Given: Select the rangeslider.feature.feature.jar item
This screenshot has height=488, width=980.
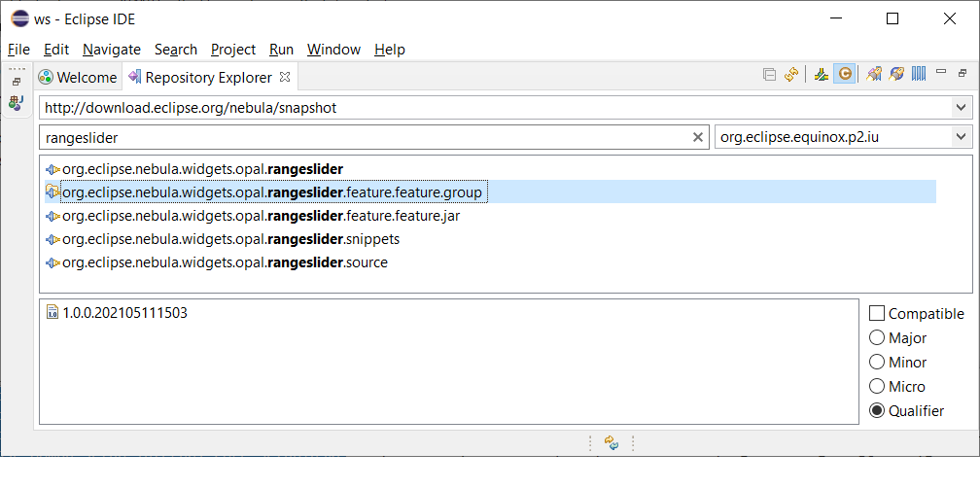Looking at the screenshot, I should (262, 216).
